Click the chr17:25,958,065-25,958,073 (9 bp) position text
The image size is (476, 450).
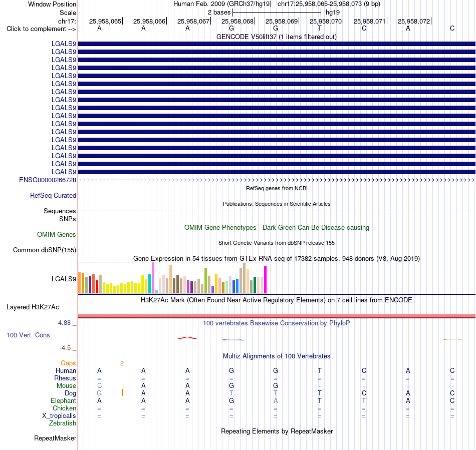(x=329, y=4)
